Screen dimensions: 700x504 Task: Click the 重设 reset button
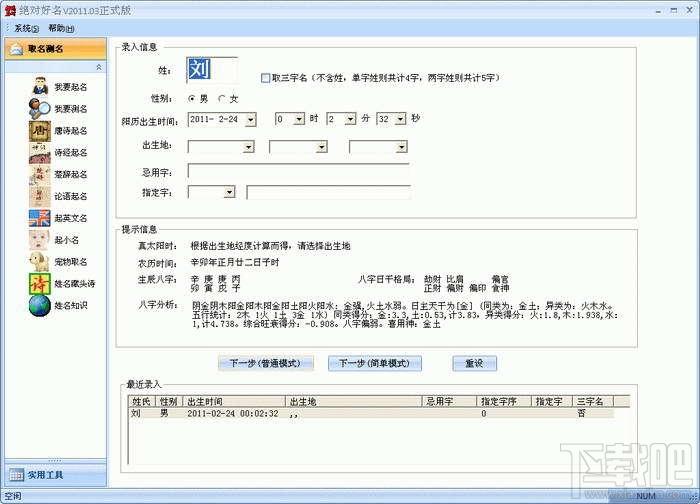[474, 363]
